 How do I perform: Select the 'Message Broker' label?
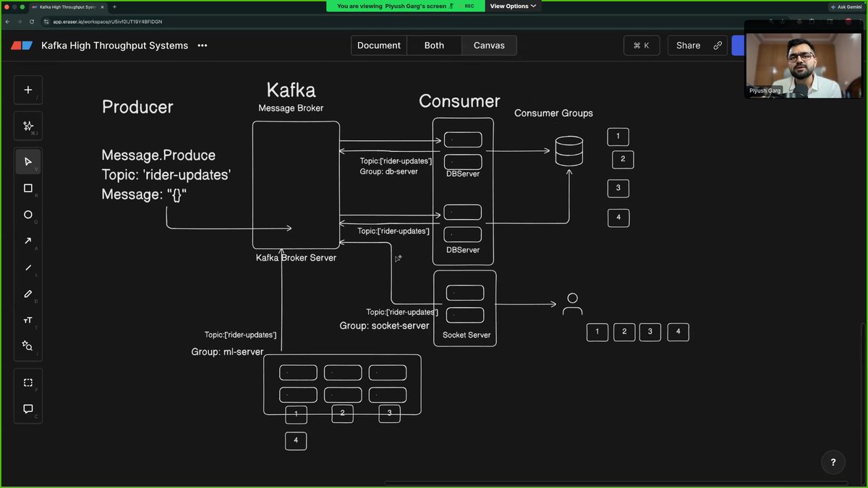pos(291,108)
